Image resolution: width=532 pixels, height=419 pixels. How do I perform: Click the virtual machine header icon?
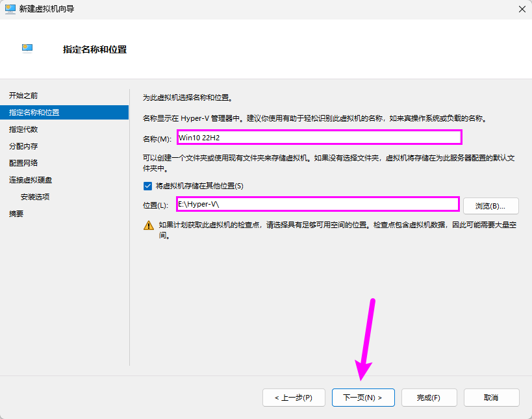point(27,48)
